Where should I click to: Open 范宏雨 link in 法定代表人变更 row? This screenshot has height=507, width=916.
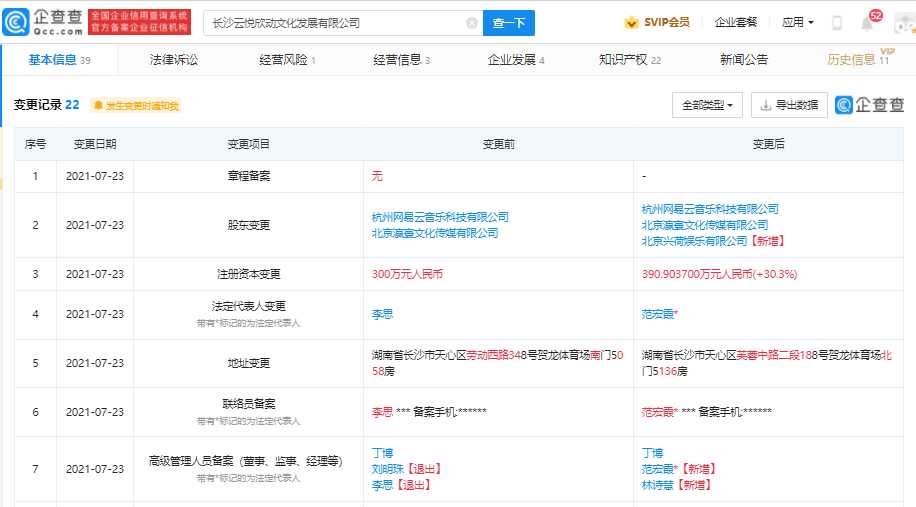pos(658,314)
